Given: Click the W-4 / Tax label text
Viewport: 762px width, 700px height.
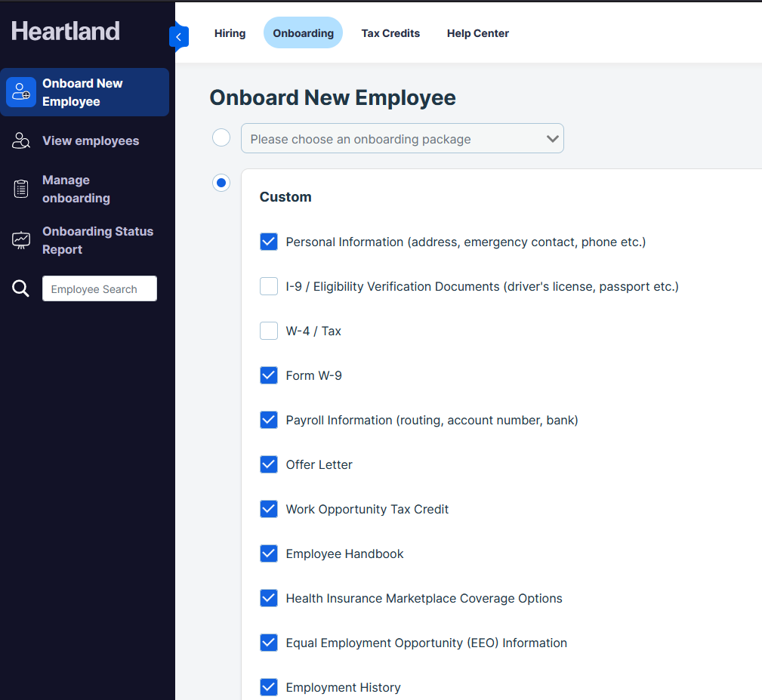Looking at the screenshot, I should point(313,331).
